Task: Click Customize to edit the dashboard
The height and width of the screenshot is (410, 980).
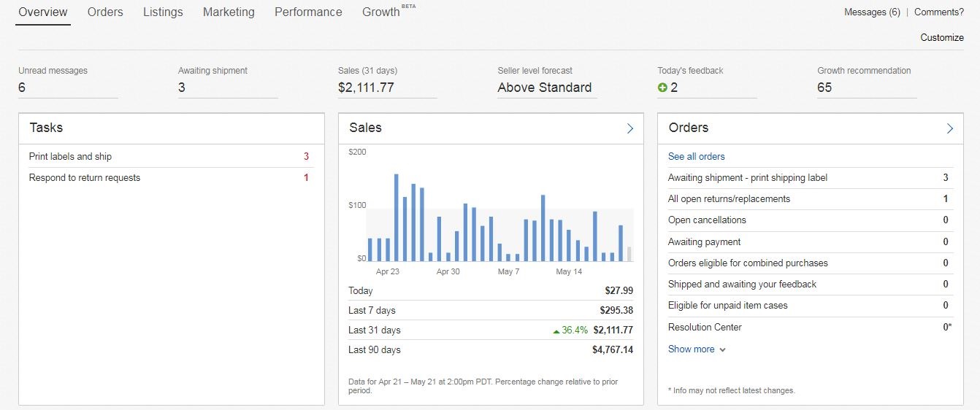Action: (941, 38)
